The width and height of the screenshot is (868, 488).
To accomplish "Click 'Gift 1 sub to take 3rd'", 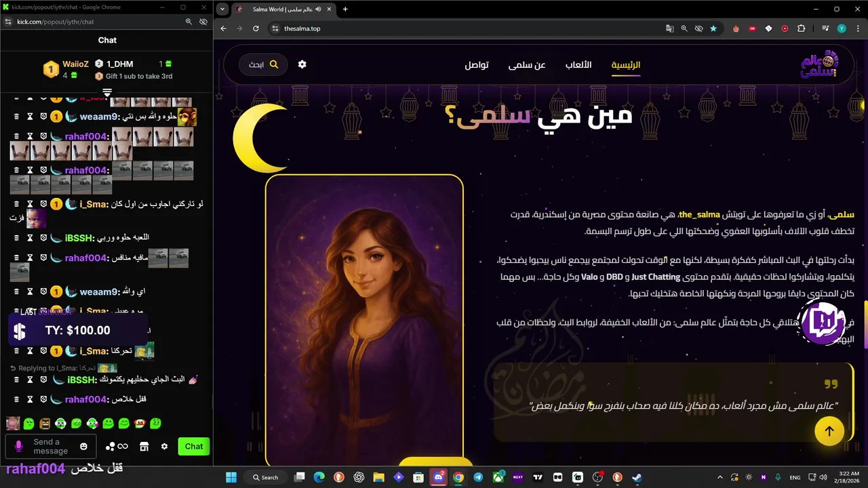I will 139,76.
